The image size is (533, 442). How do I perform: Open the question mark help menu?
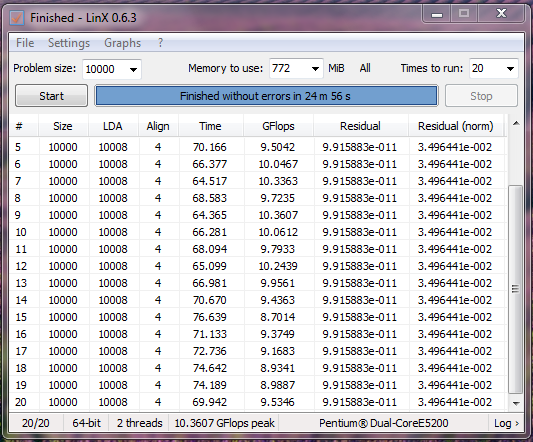pos(160,43)
